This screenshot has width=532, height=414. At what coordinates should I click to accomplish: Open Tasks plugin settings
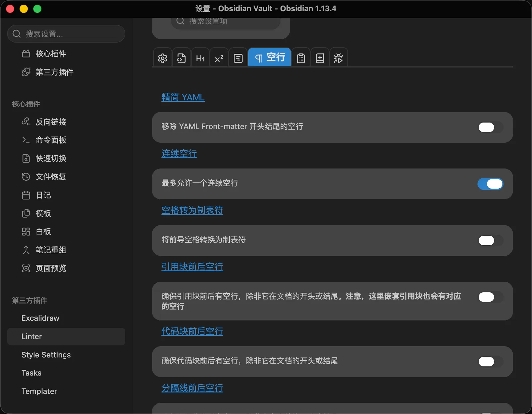[x=66, y=373]
